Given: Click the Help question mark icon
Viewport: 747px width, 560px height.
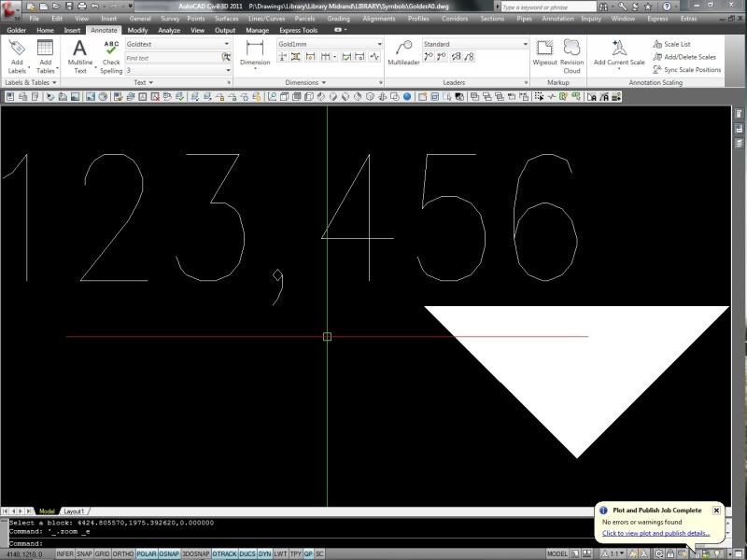Looking at the screenshot, I should point(667,7).
